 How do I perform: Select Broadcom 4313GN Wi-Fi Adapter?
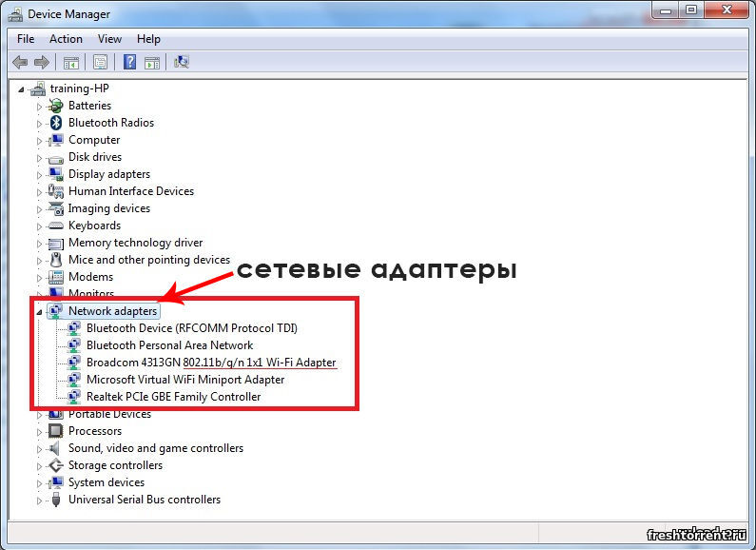click(211, 363)
